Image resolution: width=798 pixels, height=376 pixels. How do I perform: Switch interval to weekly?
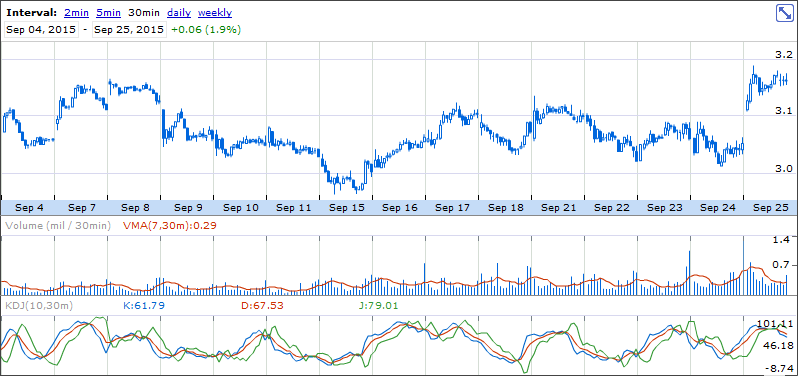tap(215, 13)
